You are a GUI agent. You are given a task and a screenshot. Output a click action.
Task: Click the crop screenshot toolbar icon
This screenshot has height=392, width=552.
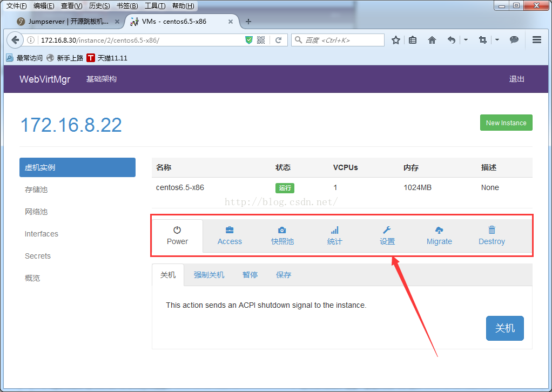click(483, 40)
